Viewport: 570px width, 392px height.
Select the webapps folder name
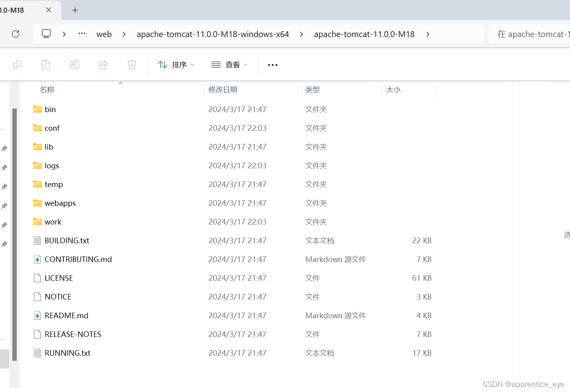pos(60,203)
